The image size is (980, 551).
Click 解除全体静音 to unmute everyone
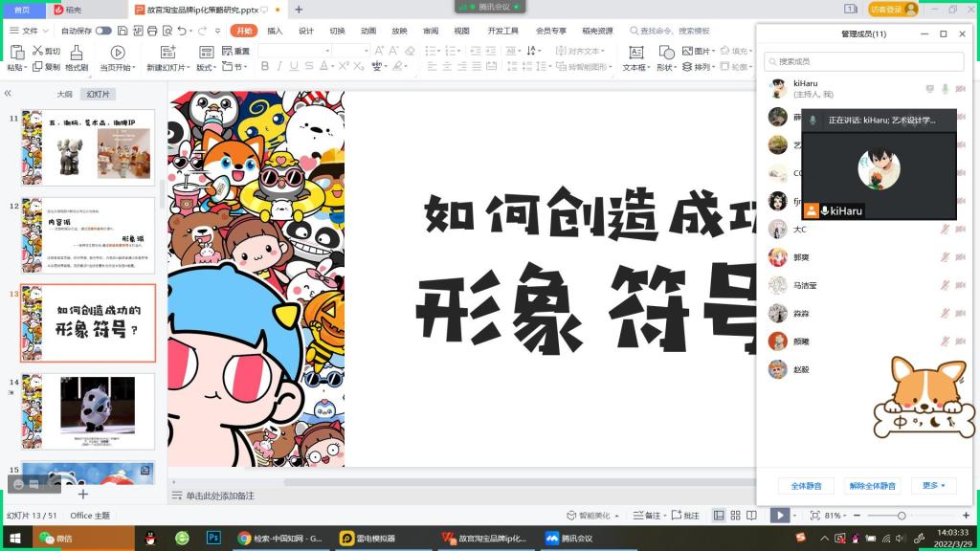click(873, 485)
